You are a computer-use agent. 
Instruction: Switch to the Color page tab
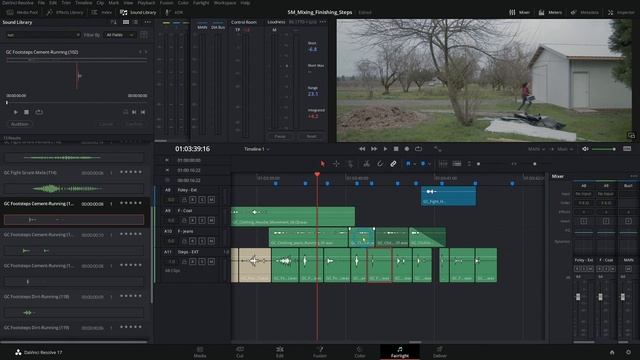(x=360, y=352)
